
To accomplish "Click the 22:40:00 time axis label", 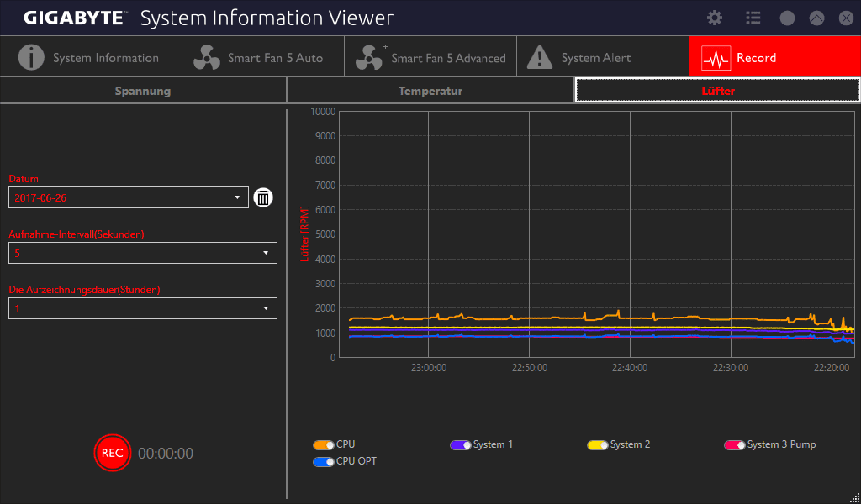I will click(x=630, y=367).
